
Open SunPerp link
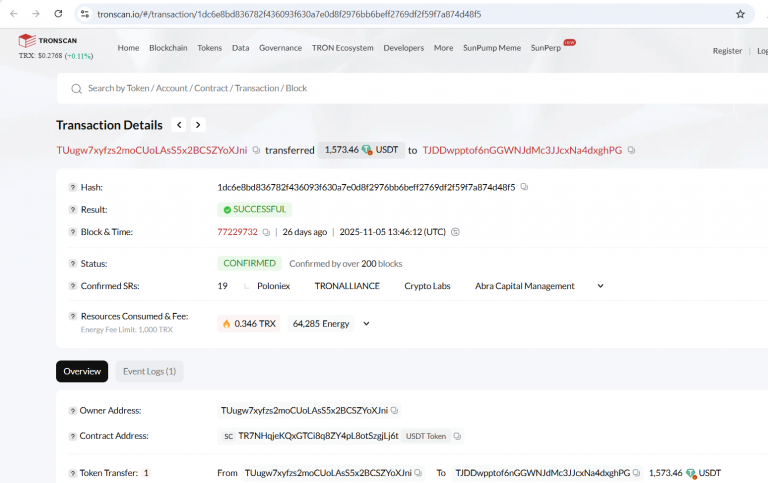(546, 48)
